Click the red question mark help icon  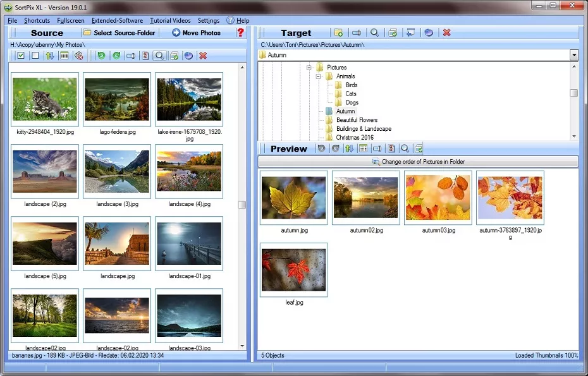[x=240, y=33]
